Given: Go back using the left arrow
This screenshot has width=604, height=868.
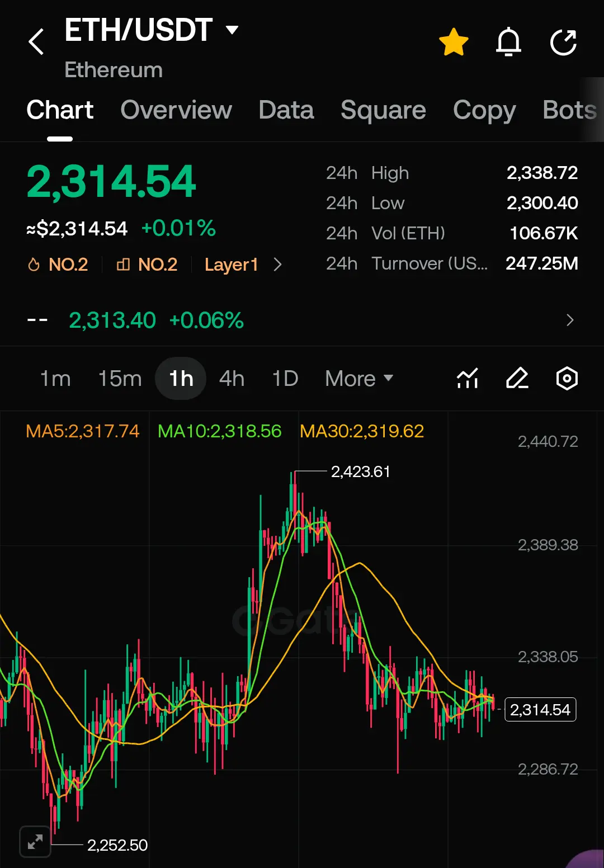Looking at the screenshot, I should (x=36, y=42).
